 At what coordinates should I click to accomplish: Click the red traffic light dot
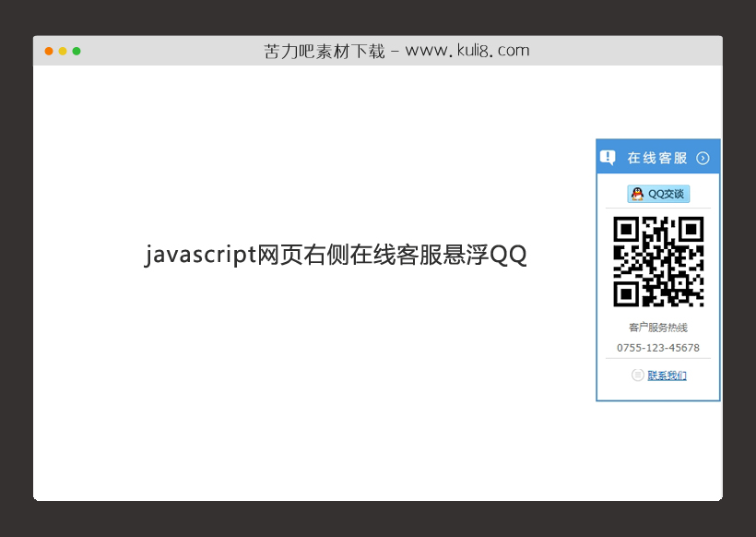(48, 52)
